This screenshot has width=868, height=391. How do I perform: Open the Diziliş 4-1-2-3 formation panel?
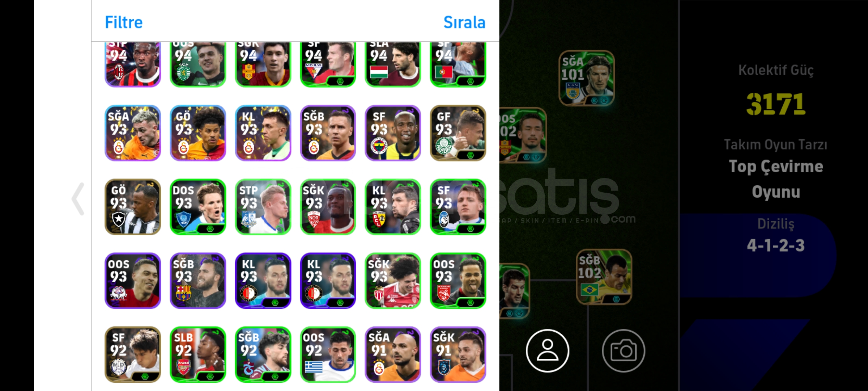[776, 235]
